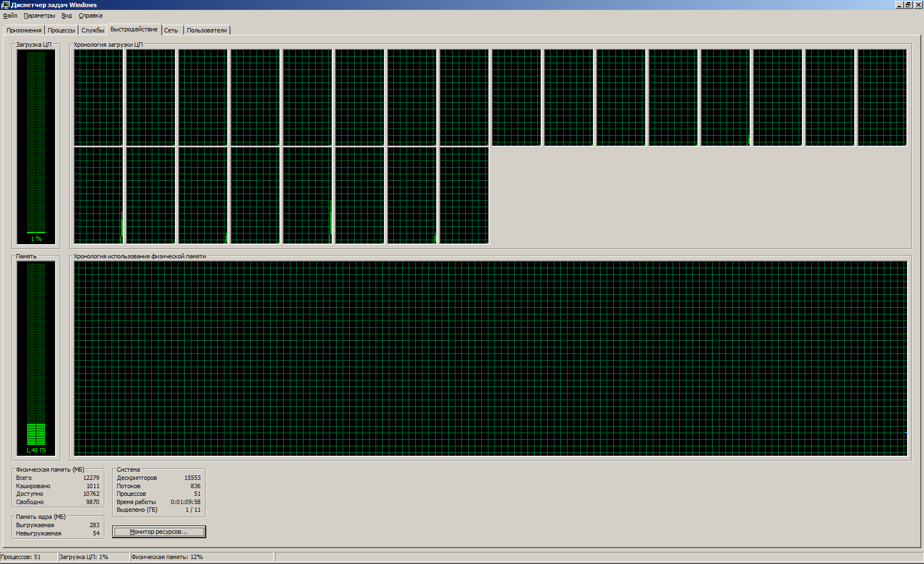
Task: Select the first CPU history graph in top row
Action: click(x=98, y=97)
